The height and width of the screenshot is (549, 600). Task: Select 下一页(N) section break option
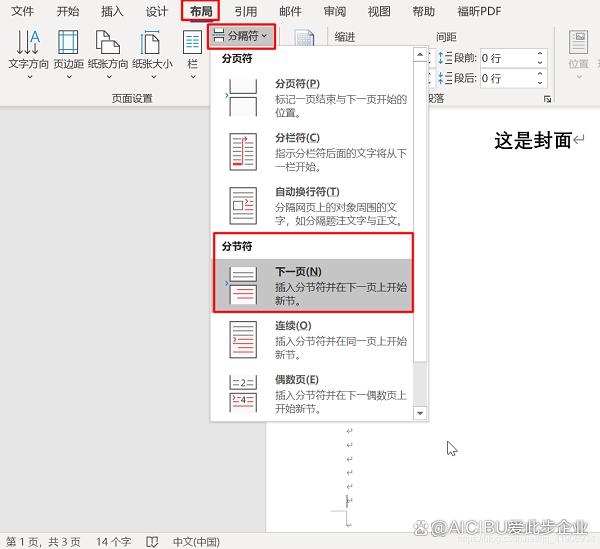click(x=313, y=285)
